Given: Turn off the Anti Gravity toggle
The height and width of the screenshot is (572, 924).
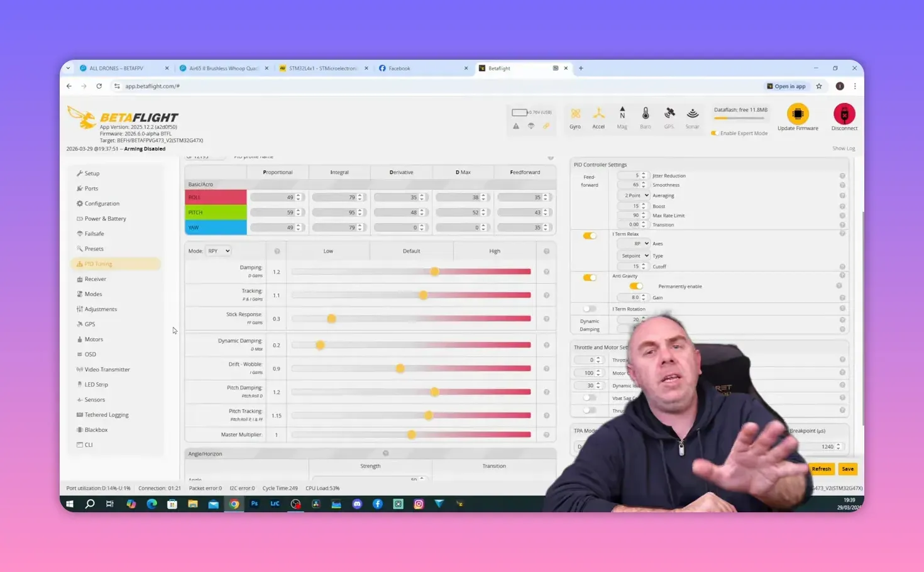Looking at the screenshot, I should pyautogui.click(x=590, y=277).
